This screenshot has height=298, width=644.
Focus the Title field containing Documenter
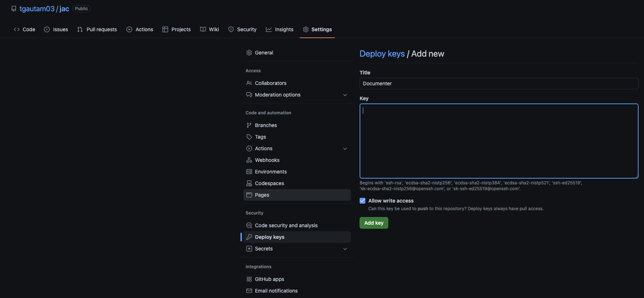tap(499, 83)
